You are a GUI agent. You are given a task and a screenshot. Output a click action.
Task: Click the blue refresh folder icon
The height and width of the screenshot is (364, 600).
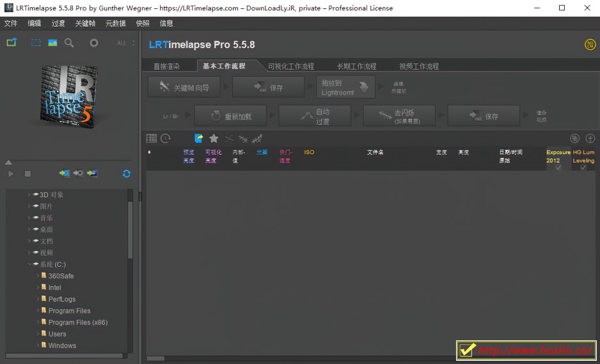(127, 174)
